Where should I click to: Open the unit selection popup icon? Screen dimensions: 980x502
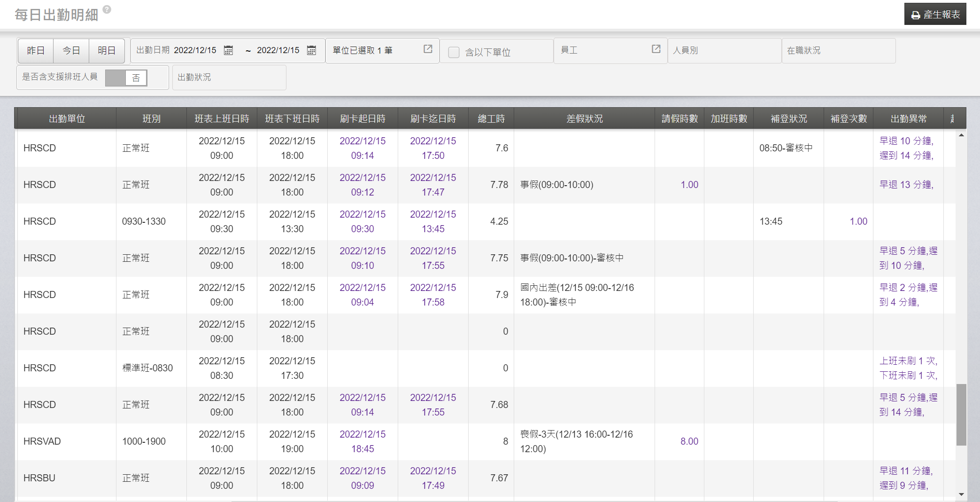click(428, 49)
